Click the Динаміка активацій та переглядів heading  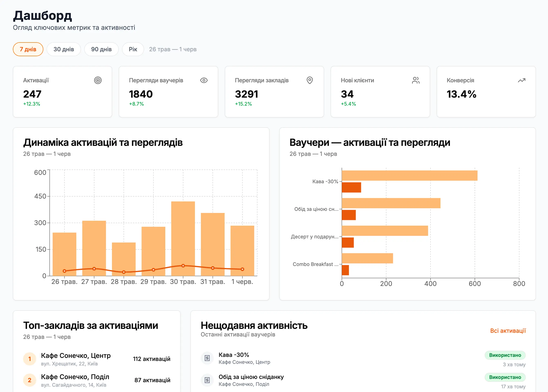click(x=103, y=142)
